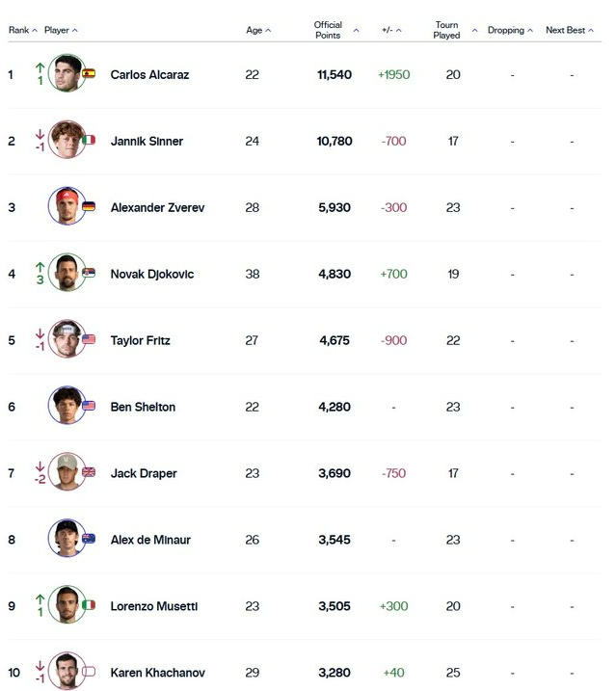Click the green up arrow for Alcaraz

click(x=40, y=67)
